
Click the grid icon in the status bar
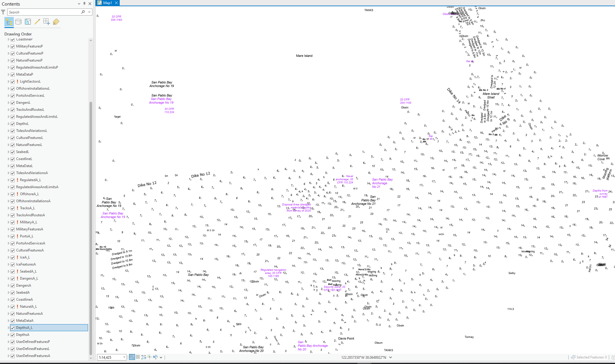tap(137, 357)
